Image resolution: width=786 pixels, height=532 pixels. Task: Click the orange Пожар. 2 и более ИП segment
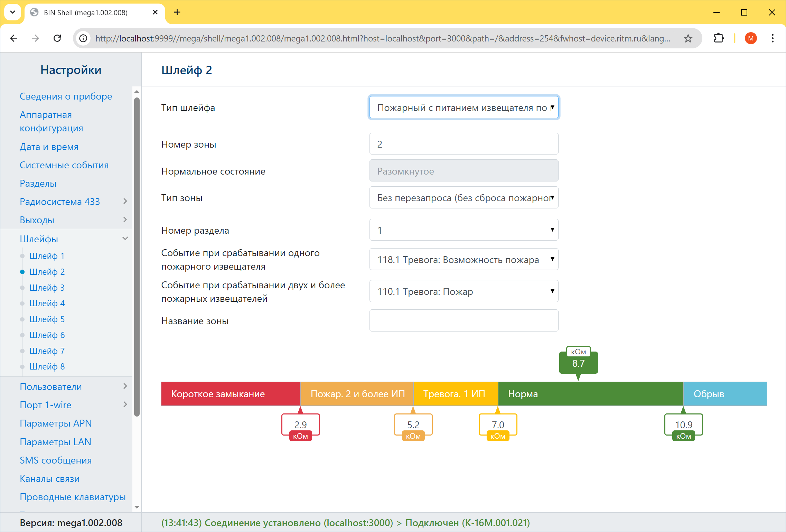pos(357,394)
